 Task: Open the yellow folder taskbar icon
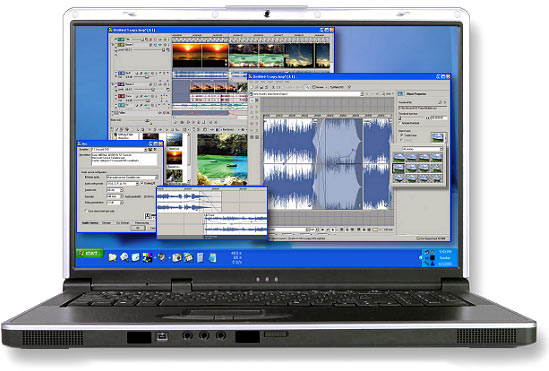112,258
